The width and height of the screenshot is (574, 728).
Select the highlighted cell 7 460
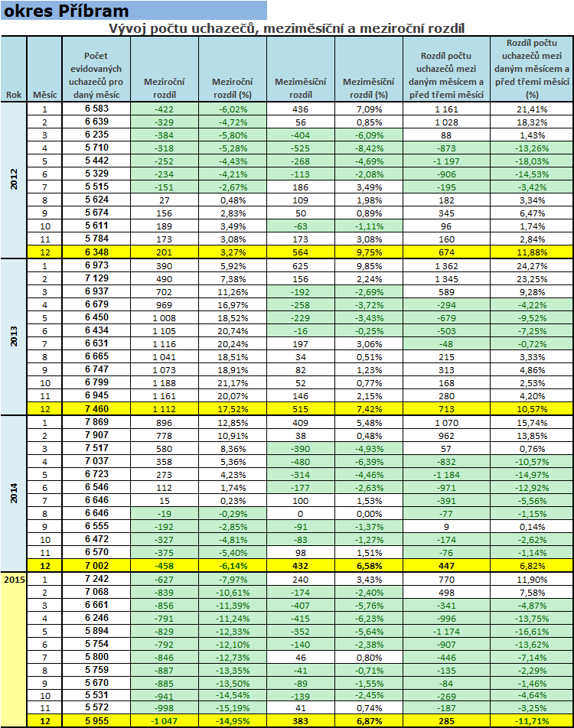pos(96,409)
